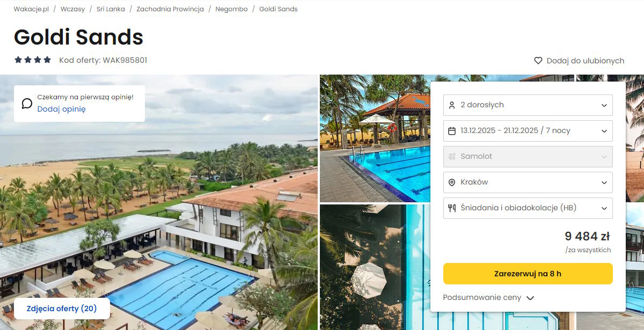Open the Śniadania i obiadokolacje (HB) dropdown

coord(528,208)
